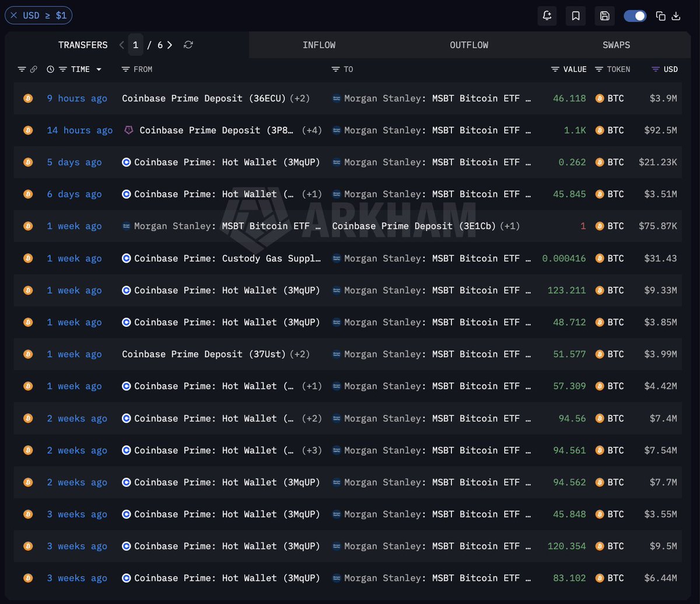
Task: Click Coinbase Prime Deposit (3E1Cb) recipient
Action: pos(414,226)
